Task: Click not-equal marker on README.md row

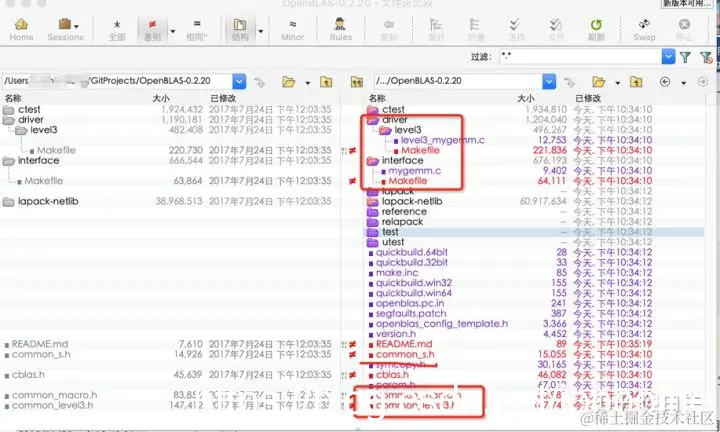Action: 352,344
